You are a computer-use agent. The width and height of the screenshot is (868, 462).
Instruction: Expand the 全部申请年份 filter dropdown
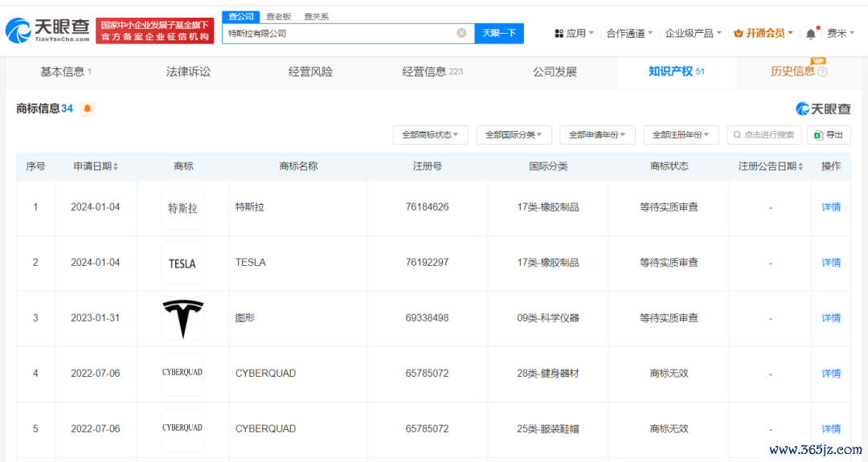(597, 134)
